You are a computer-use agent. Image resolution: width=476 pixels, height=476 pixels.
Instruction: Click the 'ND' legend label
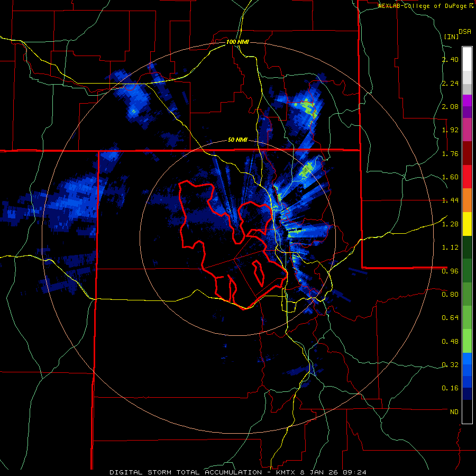[454, 412]
